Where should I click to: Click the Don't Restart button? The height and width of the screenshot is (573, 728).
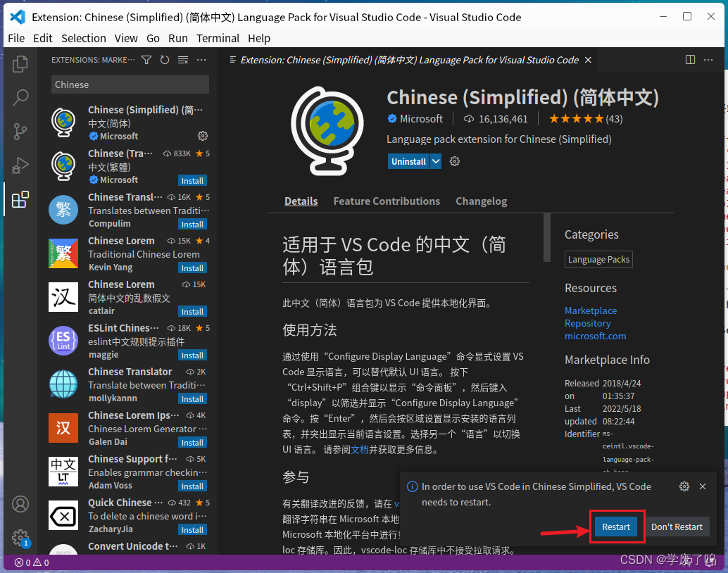tap(677, 527)
